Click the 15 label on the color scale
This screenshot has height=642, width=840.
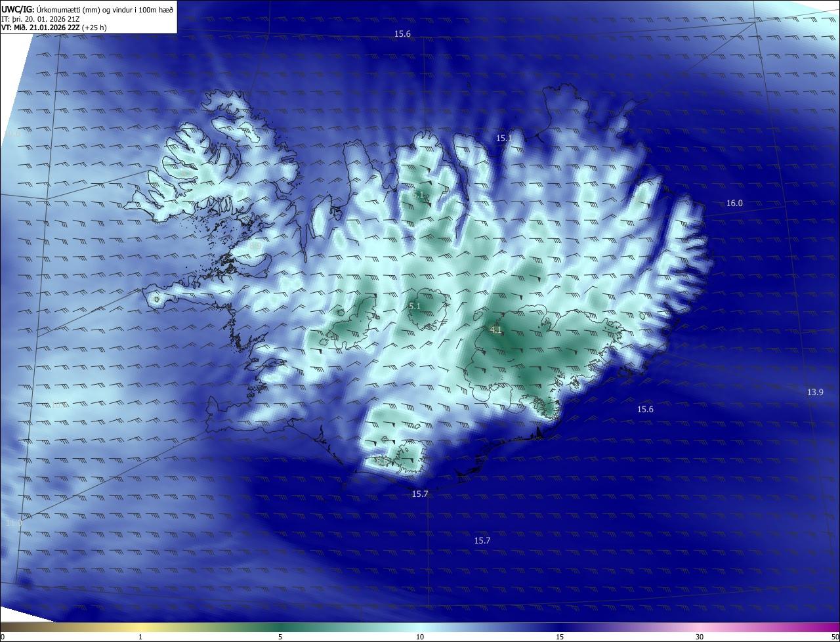[x=560, y=637]
